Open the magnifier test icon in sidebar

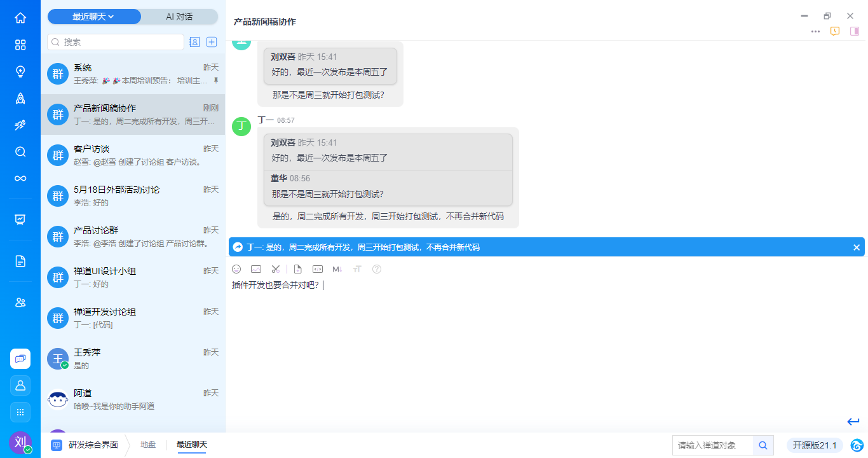point(20,151)
